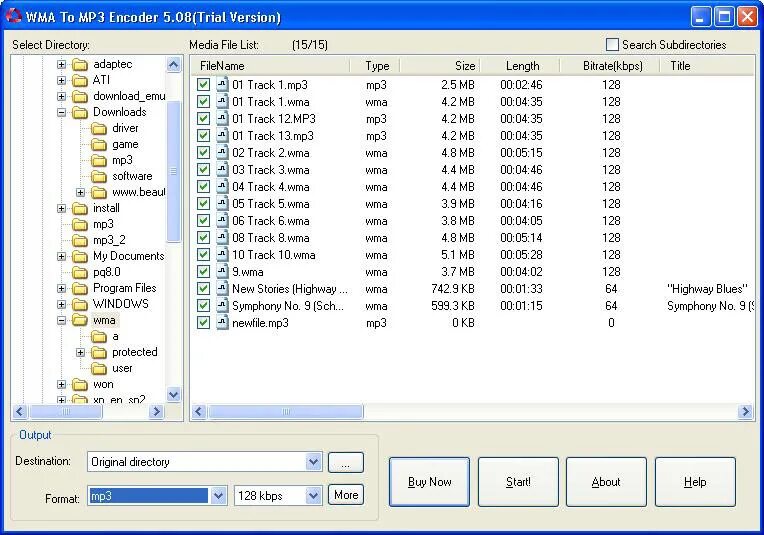Image resolution: width=764 pixels, height=535 pixels.
Task: Click the protected folder icon
Action: [99, 352]
